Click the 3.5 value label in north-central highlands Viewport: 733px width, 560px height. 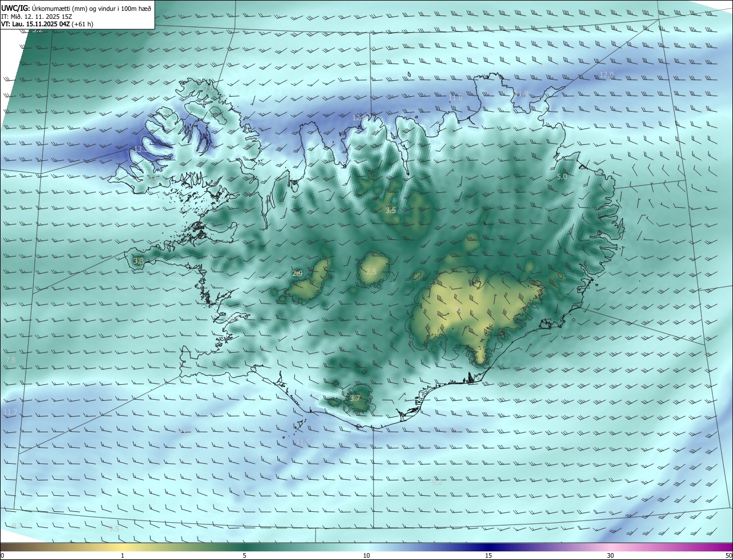click(x=391, y=211)
